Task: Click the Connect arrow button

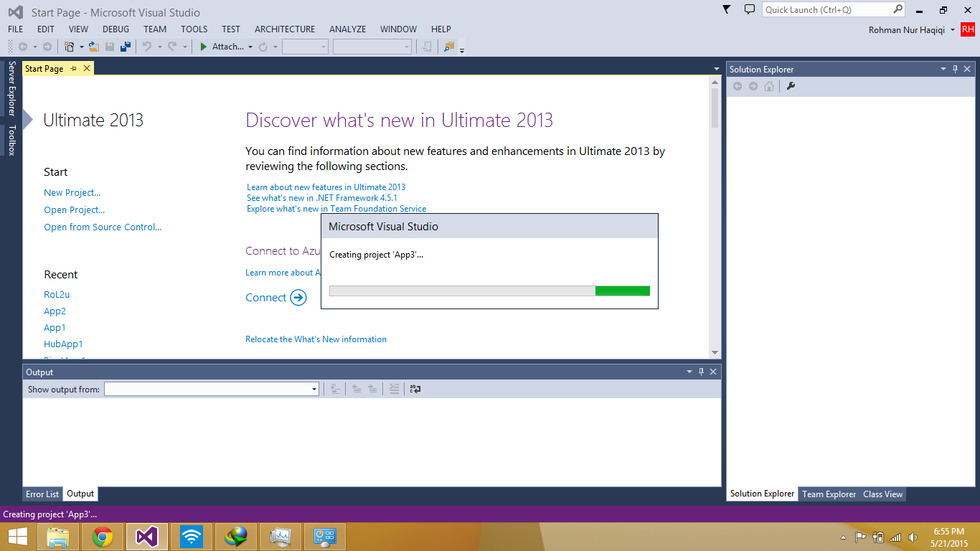Action: point(298,298)
